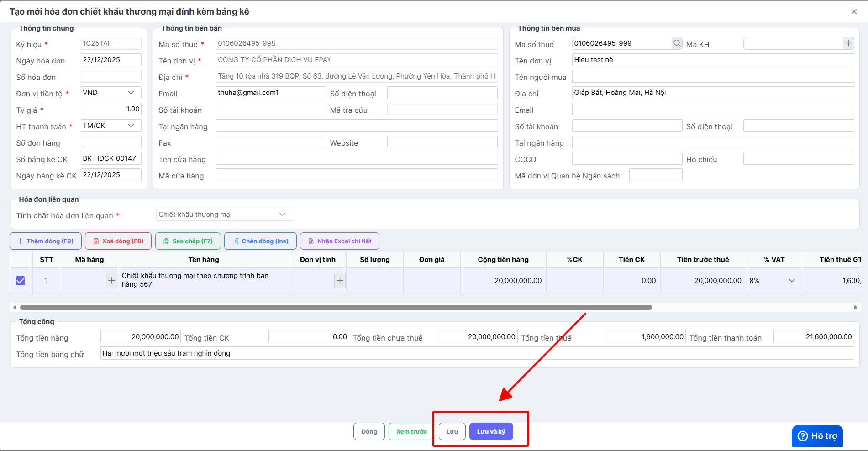Click the plus icon beside Mã KH
The height and width of the screenshot is (451, 868).
tap(848, 43)
